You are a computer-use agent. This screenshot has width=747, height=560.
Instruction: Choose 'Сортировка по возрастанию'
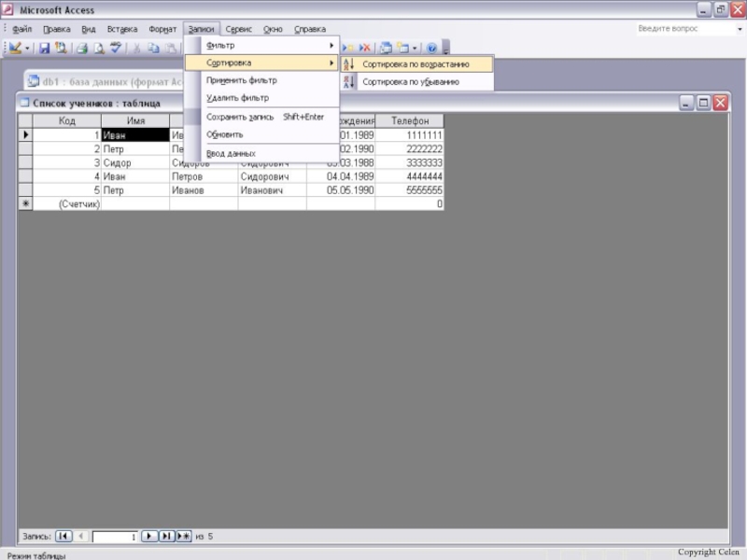coord(416,64)
